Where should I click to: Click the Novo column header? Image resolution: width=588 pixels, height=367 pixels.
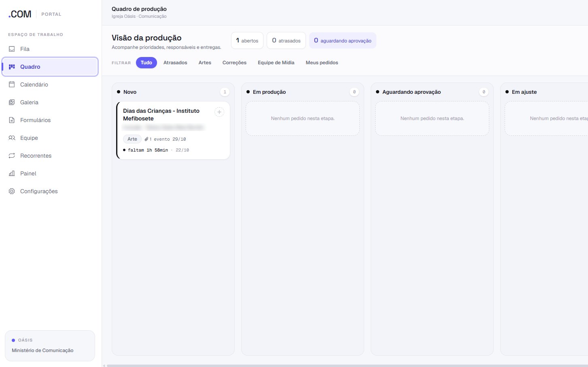pyautogui.click(x=130, y=92)
